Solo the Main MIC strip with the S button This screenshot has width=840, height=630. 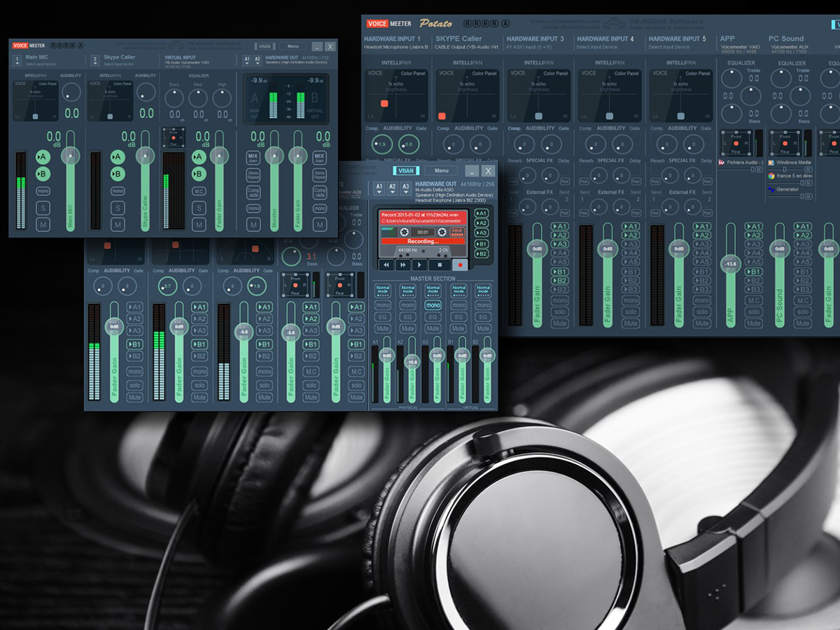point(43,208)
